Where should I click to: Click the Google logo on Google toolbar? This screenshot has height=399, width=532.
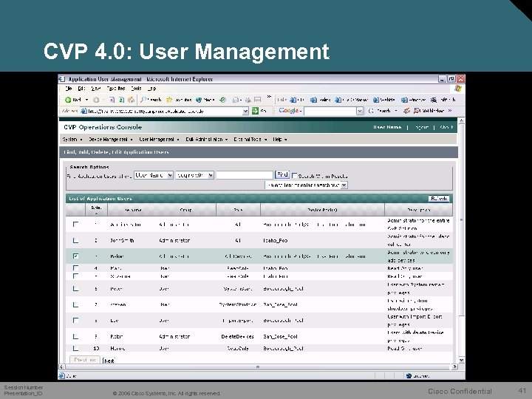click(x=288, y=111)
